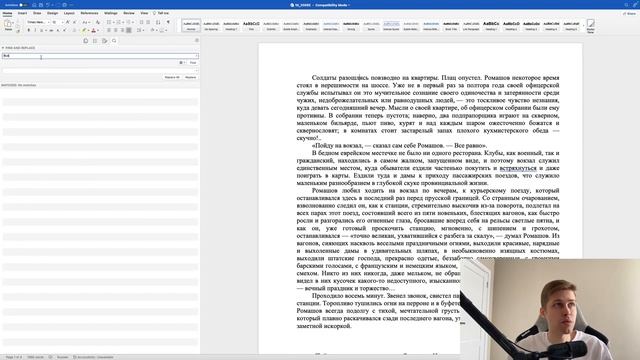Click the Decrease Indent icon
640x360 pixels.
[142, 22]
